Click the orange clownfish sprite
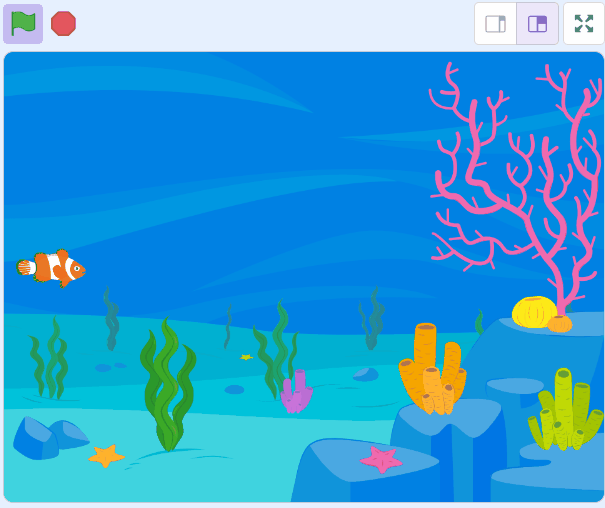 coord(53,268)
